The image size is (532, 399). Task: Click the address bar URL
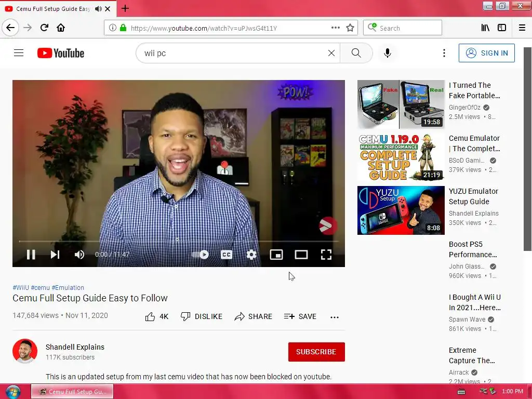[204, 28]
